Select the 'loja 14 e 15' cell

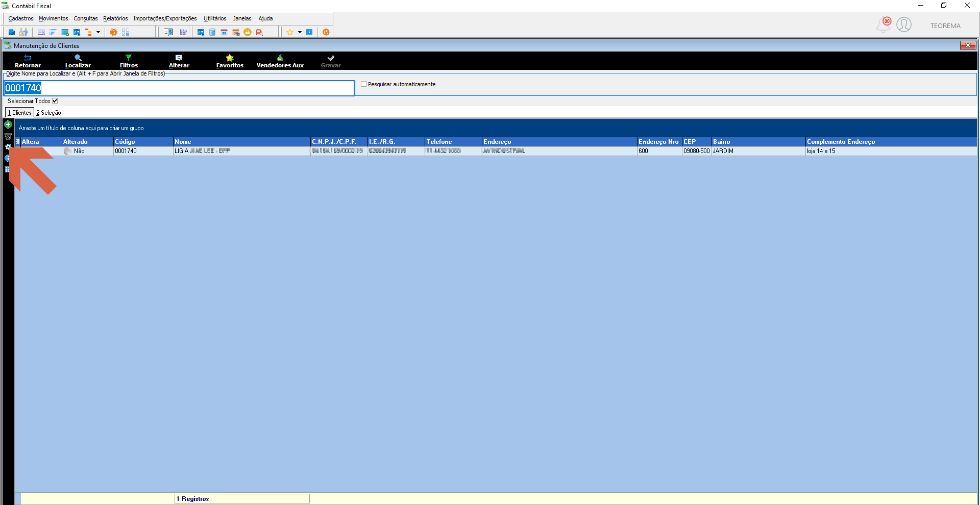click(891, 151)
